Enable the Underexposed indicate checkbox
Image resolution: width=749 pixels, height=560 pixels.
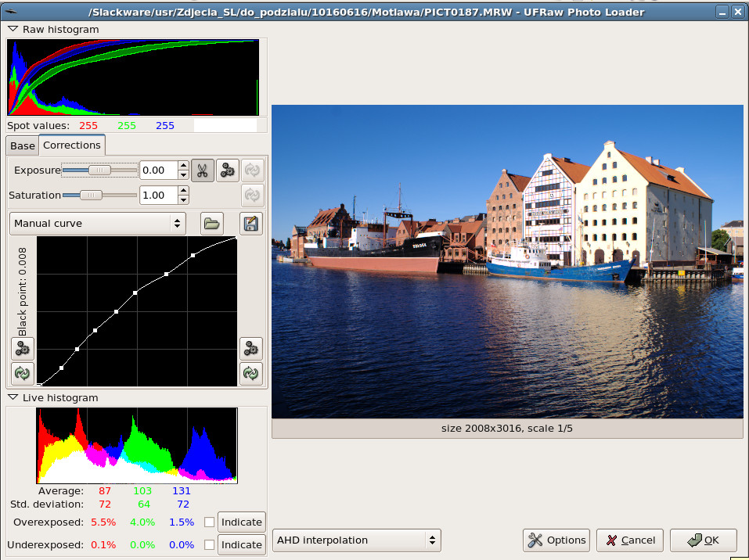[209, 544]
